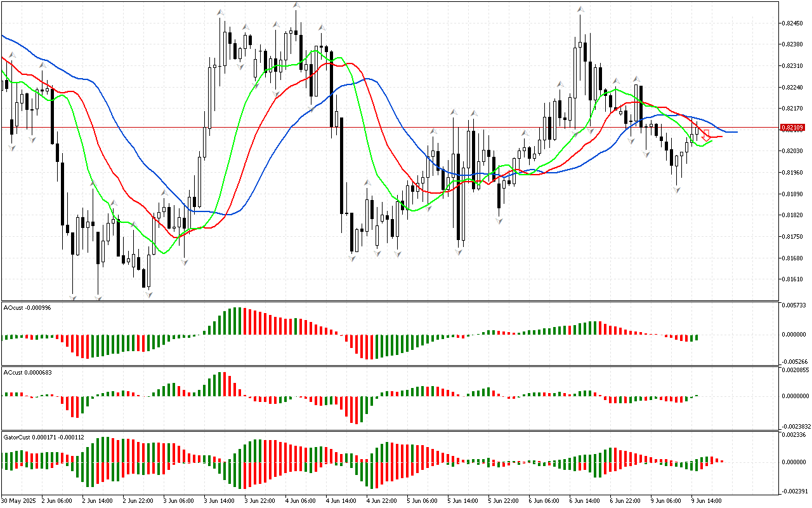Image resolution: width=812 pixels, height=508 pixels.
Task: Click the 30 May 2025 date label
Action: 18,501
